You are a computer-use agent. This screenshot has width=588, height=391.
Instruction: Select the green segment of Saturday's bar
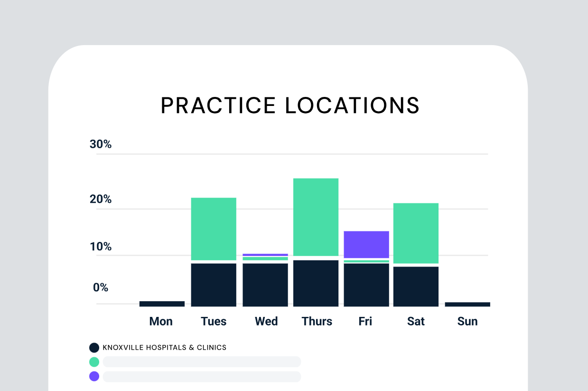point(416,233)
